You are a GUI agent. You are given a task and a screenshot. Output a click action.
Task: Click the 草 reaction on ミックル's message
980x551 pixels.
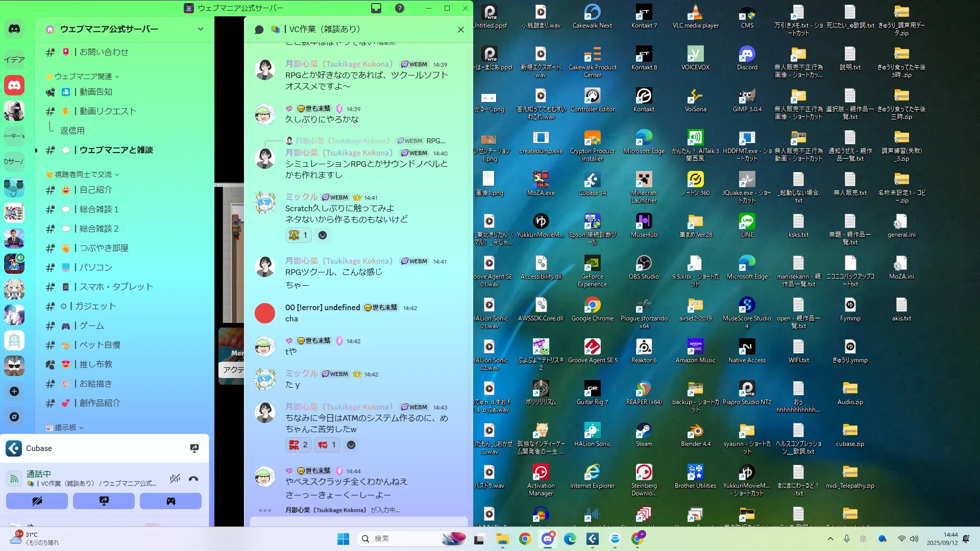point(298,235)
